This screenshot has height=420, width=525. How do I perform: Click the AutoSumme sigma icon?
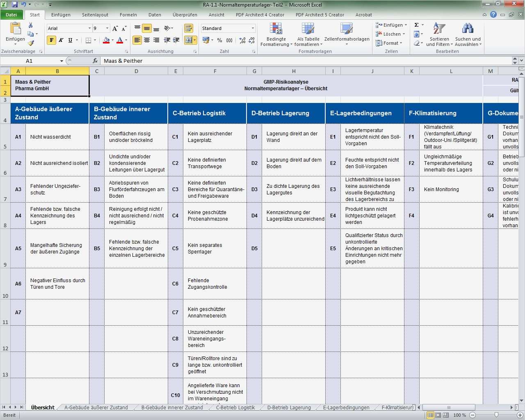click(416, 25)
